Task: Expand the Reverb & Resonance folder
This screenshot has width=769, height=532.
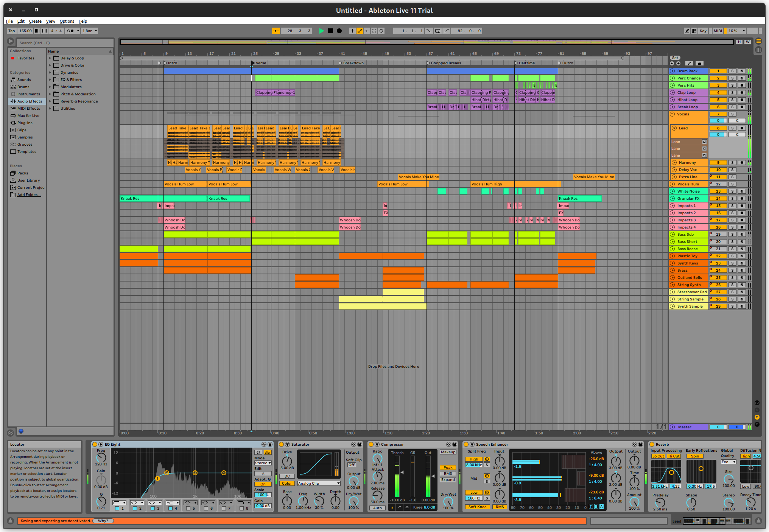Action: coord(50,101)
